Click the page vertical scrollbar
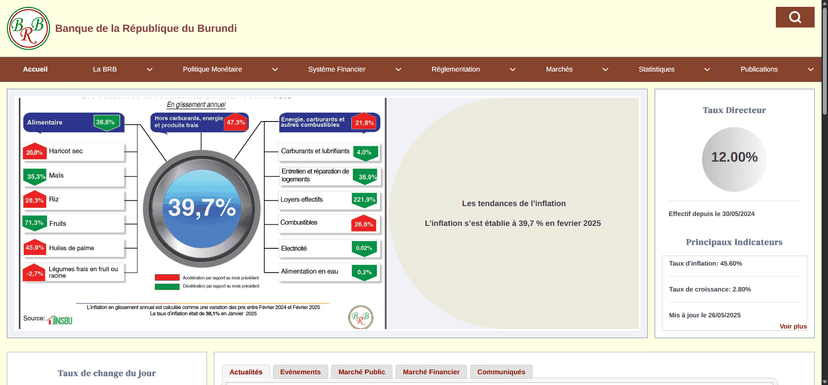828x385 pixels. tap(825, 192)
